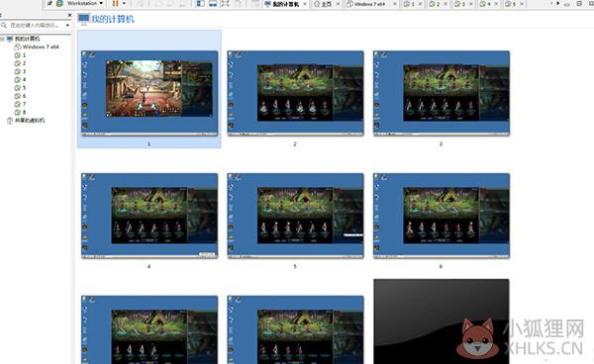The width and height of the screenshot is (594, 364).
Task: Open the library search filter dropdown
Action: click(x=67, y=26)
